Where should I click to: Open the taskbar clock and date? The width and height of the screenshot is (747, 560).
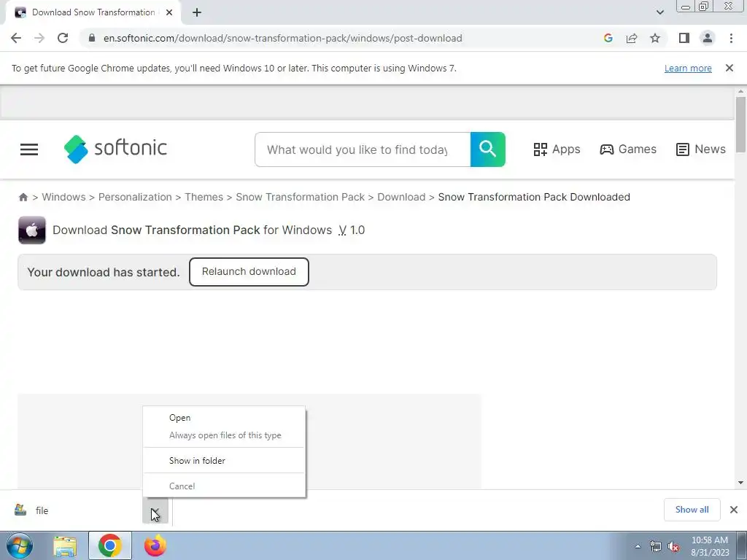710,546
